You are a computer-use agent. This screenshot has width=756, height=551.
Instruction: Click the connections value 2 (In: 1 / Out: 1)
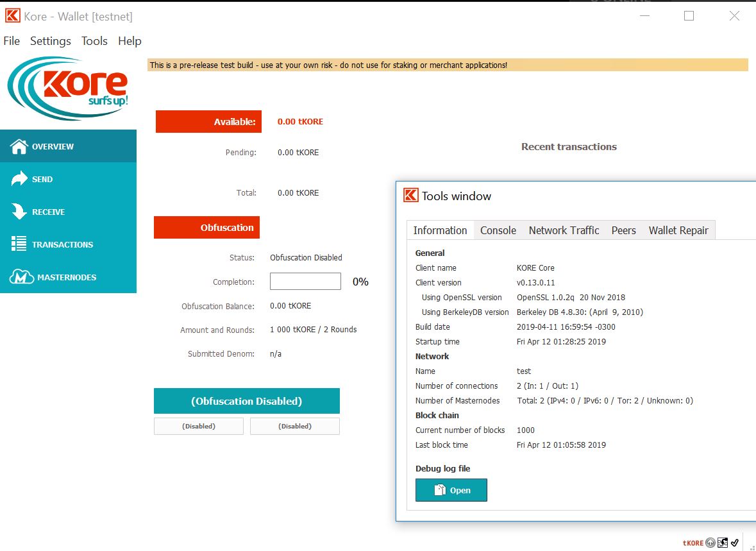[x=547, y=386]
